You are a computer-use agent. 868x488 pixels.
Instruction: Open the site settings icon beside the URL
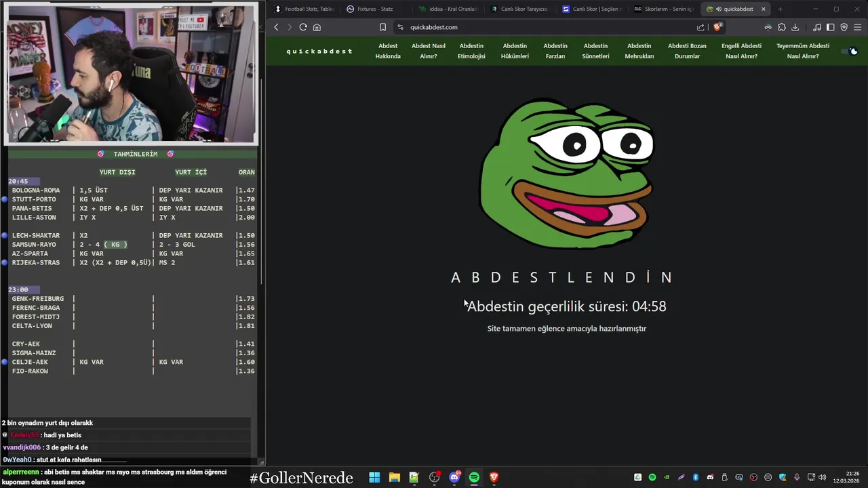(400, 27)
